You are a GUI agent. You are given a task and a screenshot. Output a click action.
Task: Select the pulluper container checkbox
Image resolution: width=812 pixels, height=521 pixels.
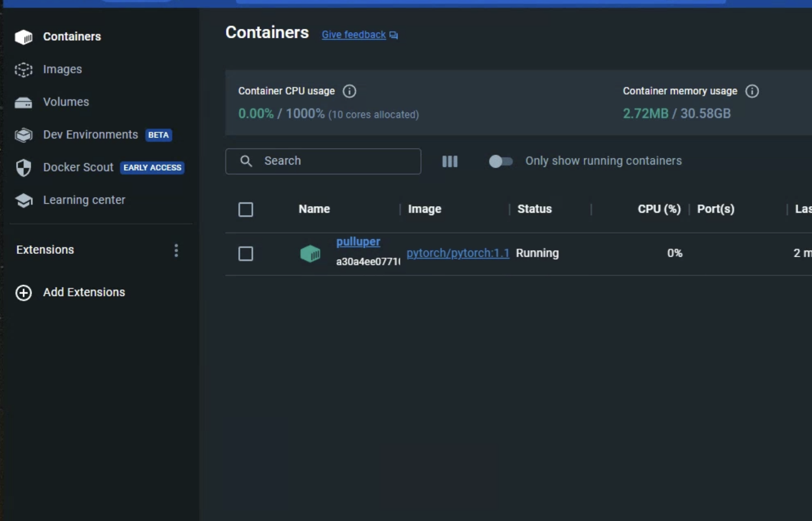click(246, 253)
